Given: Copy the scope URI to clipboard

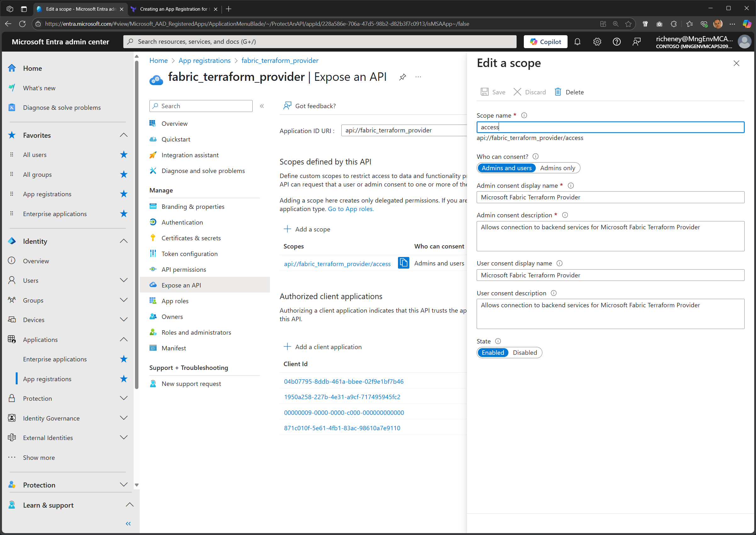Looking at the screenshot, I should click(x=403, y=263).
